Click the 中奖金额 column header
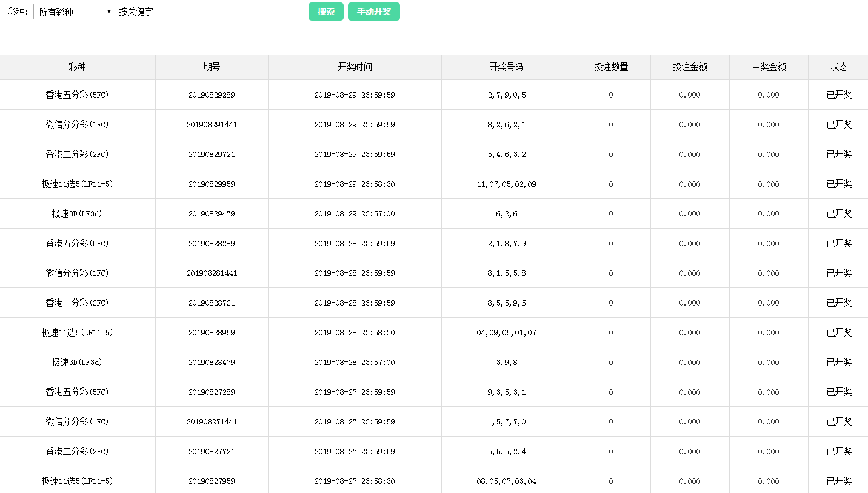The image size is (868, 493). tap(769, 67)
